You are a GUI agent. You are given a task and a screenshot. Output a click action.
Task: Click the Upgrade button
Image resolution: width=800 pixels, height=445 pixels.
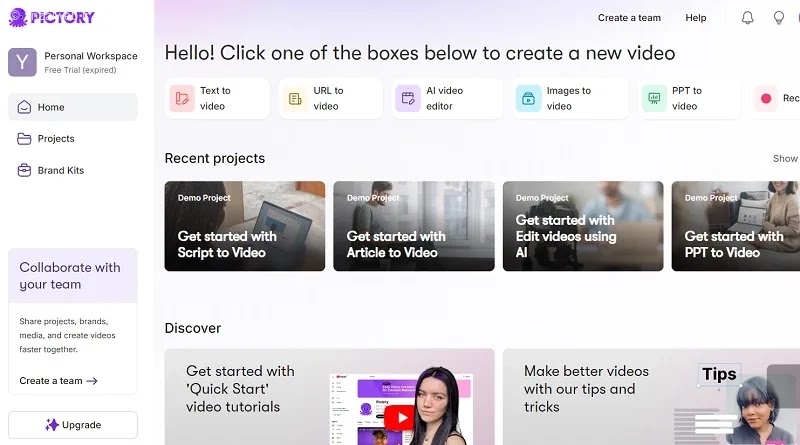pos(73,425)
